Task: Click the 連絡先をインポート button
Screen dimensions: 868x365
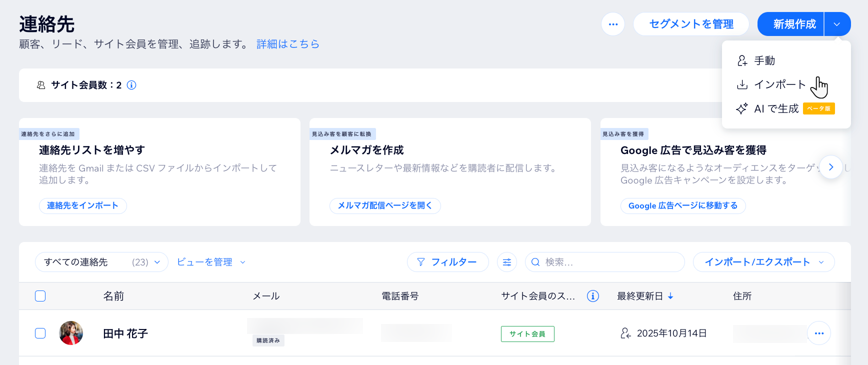Action: coord(83,205)
